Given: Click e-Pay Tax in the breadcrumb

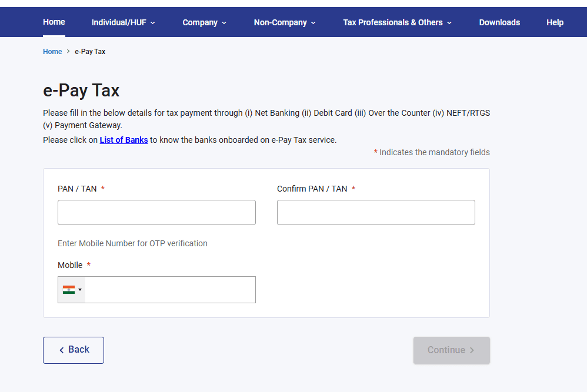Looking at the screenshot, I should [90, 52].
